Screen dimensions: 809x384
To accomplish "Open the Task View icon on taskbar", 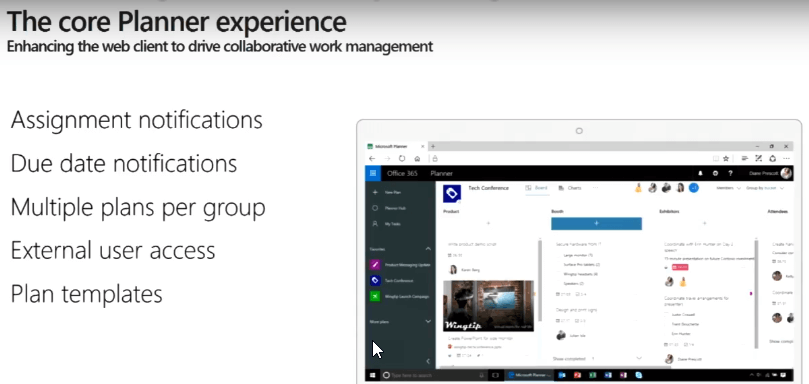I will click(495, 375).
